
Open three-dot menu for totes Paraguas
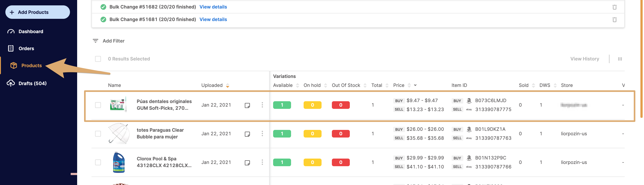[262, 133]
